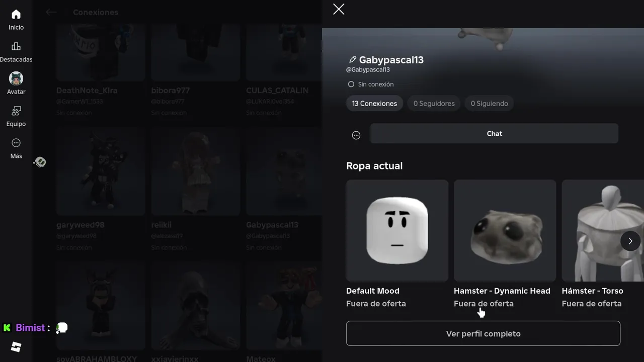
Task: Click the Hámster - Torso title
Action: (593, 291)
